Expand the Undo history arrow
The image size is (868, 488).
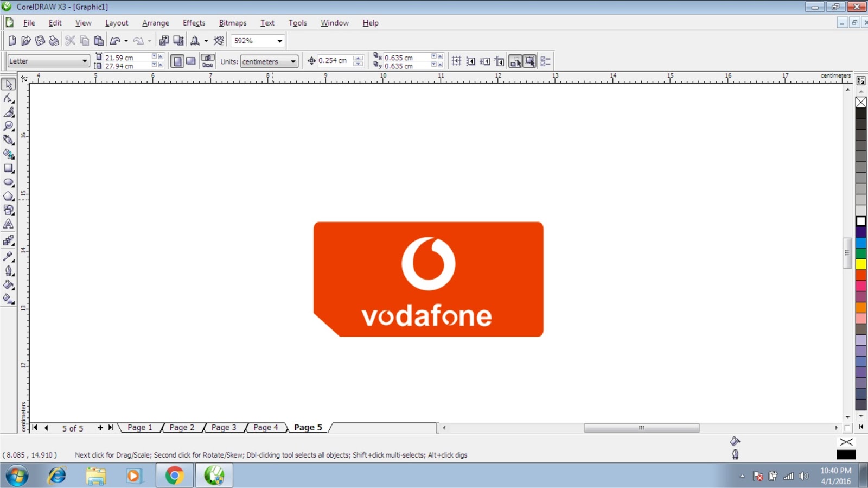126,41
